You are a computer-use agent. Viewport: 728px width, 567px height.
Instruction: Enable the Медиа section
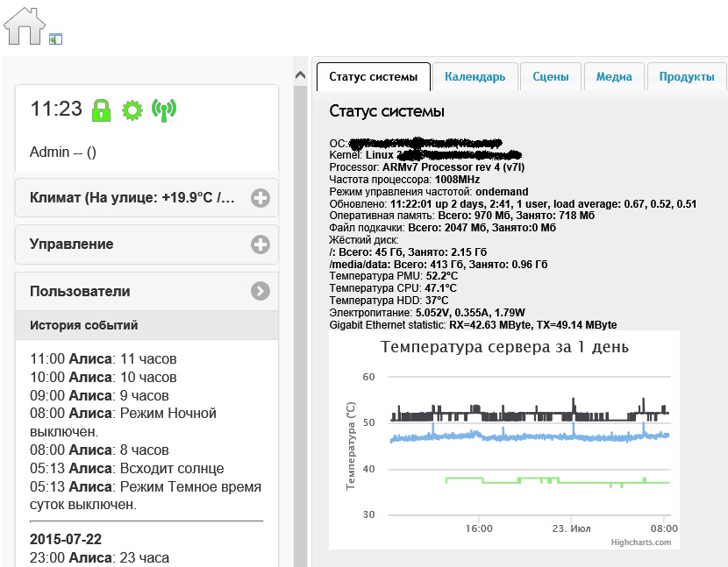(x=614, y=76)
